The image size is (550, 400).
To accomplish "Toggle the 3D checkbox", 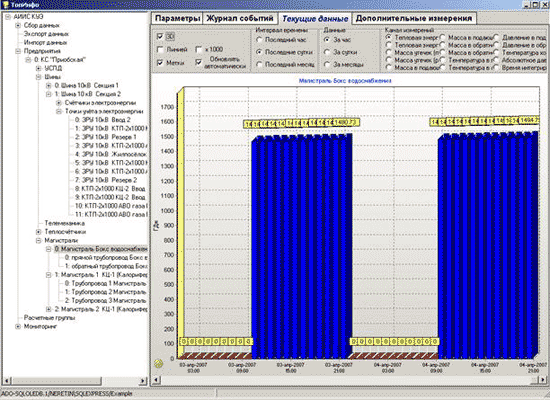I will 160,36.
